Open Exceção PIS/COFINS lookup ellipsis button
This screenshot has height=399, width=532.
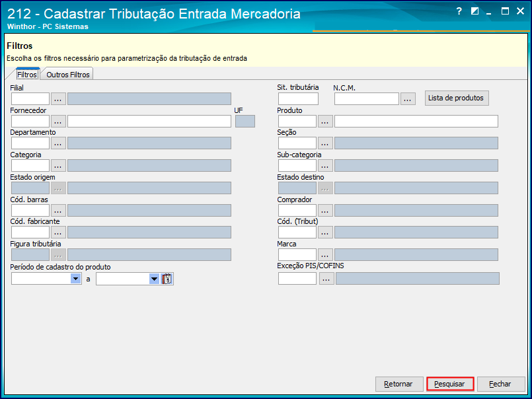tap(326, 279)
